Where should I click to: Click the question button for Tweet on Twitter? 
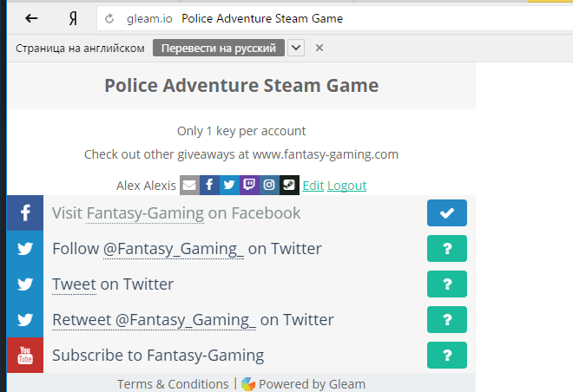[447, 284]
